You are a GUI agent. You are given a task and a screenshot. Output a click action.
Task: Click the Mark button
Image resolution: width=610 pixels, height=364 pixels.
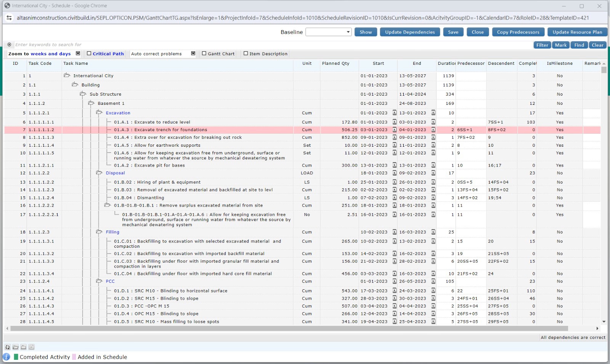coord(561,45)
